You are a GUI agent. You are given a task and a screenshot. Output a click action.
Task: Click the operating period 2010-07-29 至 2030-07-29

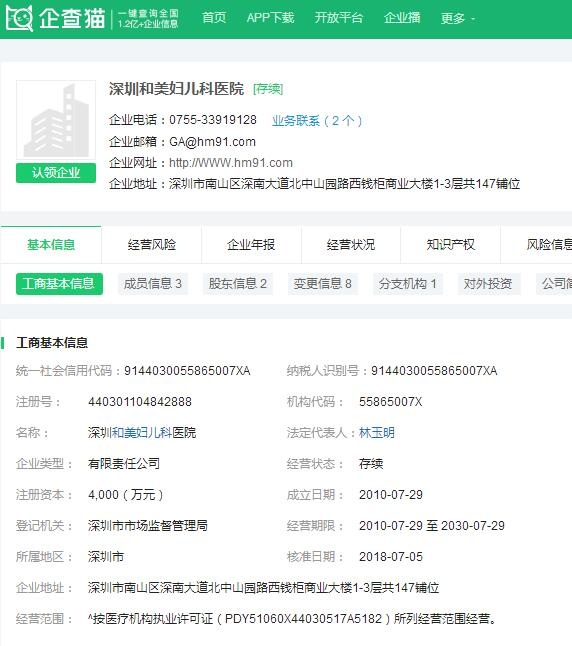pyautogui.click(x=432, y=526)
